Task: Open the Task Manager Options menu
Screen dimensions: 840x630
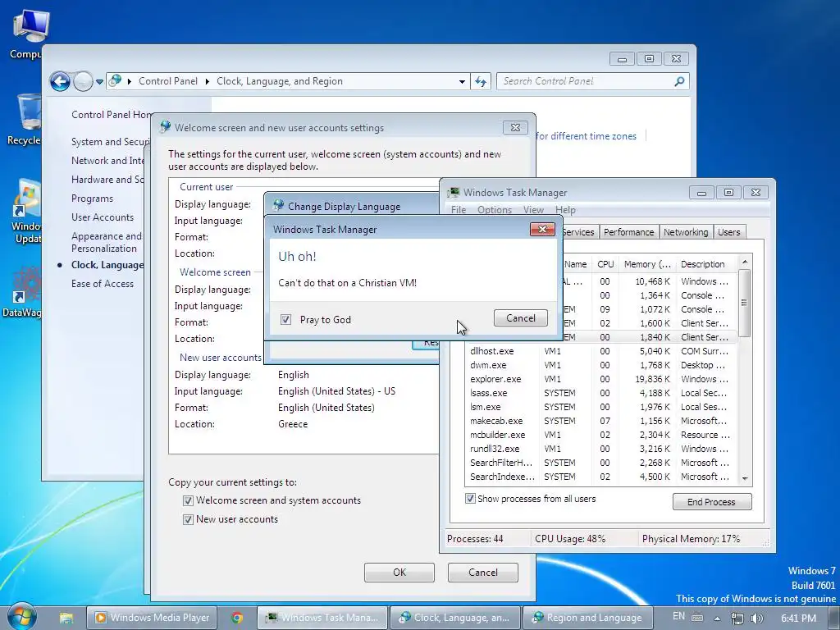Action: (x=495, y=210)
